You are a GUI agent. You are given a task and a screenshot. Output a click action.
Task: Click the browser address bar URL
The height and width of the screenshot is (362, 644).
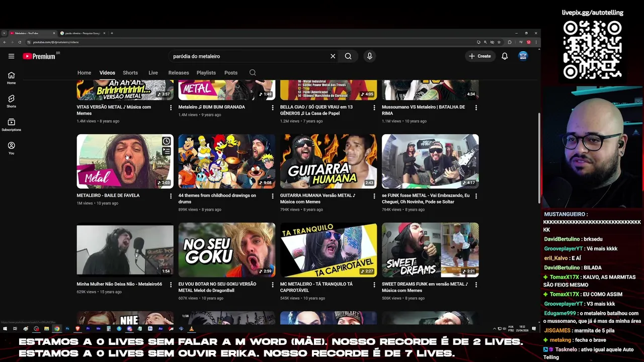point(56,42)
